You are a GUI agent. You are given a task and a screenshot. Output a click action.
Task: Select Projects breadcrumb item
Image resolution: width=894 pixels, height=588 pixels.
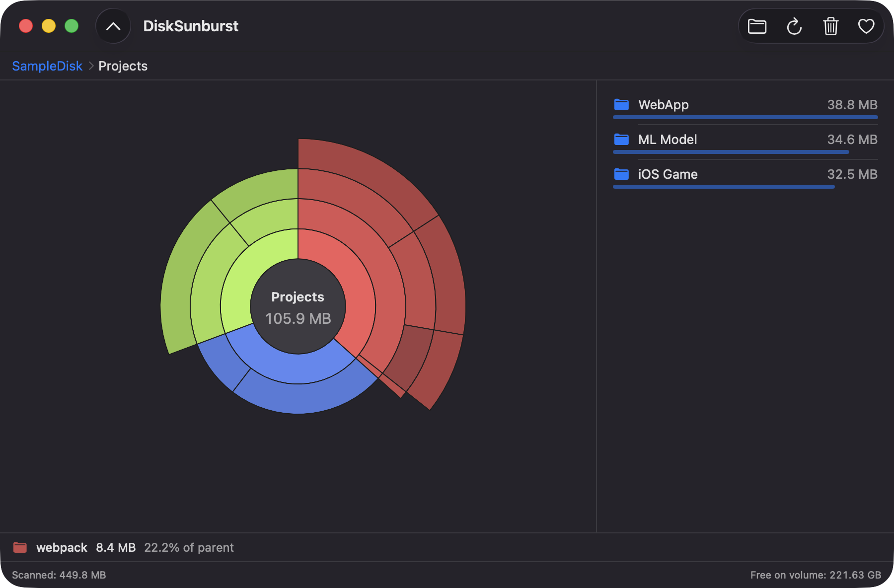123,66
